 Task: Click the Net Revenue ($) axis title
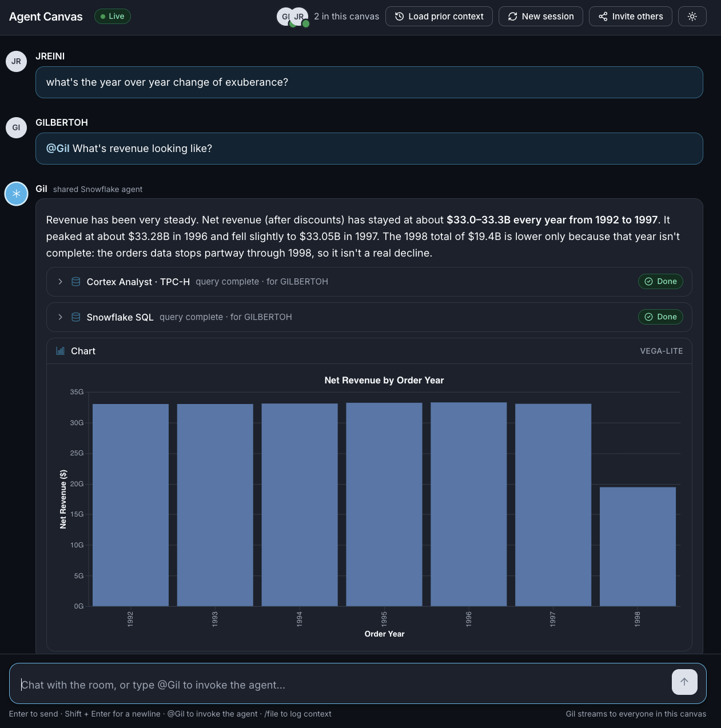(x=63, y=499)
